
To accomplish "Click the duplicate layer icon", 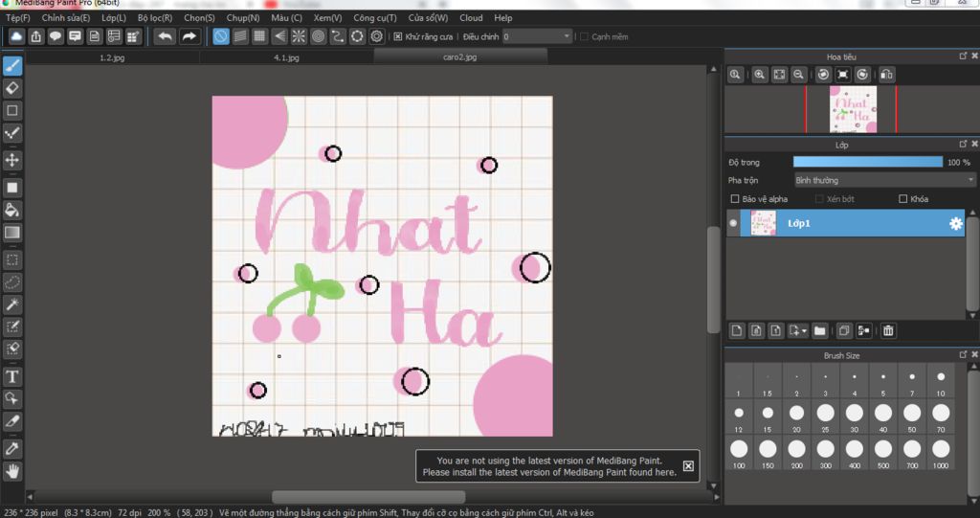I will (x=844, y=330).
